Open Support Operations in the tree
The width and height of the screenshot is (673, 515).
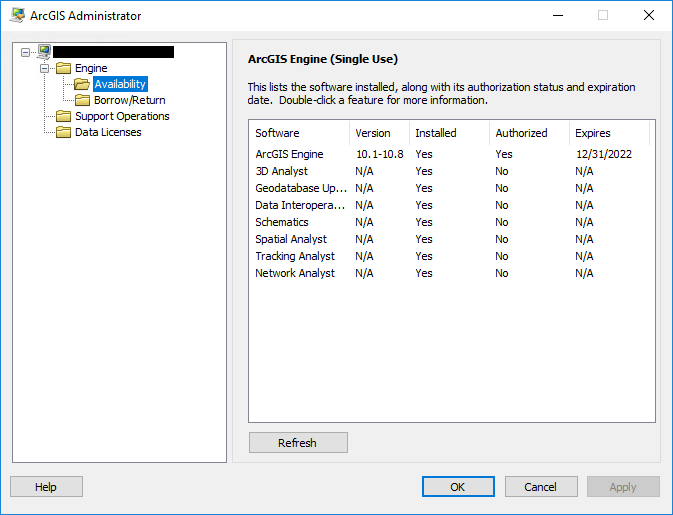pyautogui.click(x=122, y=116)
